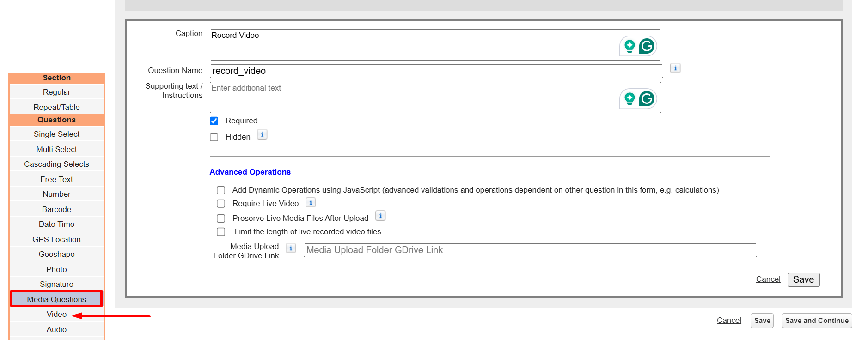Viewport: 868px width, 340px height.
Task: Add a Free Text question
Action: point(57,179)
